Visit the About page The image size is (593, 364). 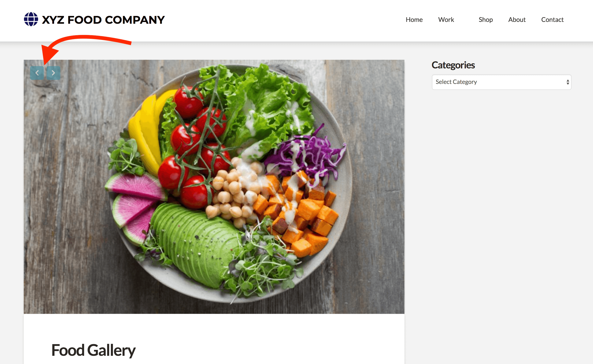(x=517, y=20)
